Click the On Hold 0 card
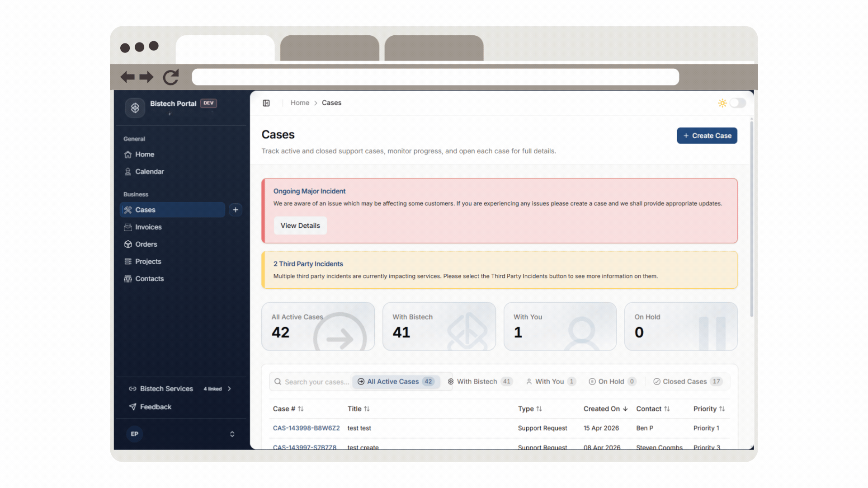 pyautogui.click(x=681, y=326)
